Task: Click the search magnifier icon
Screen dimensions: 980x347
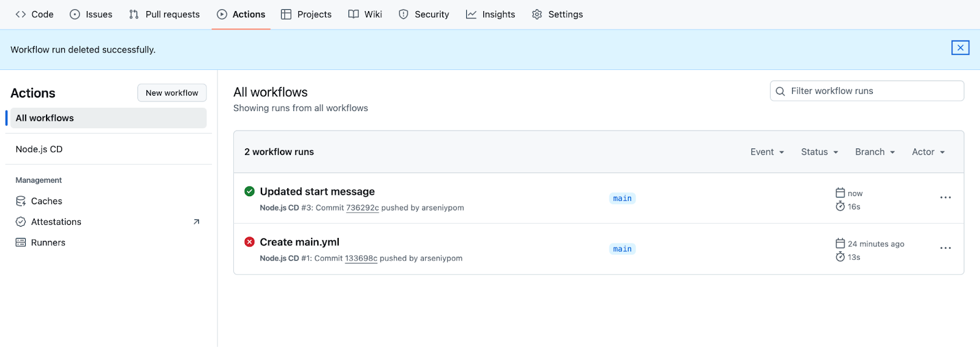Action: (x=780, y=91)
